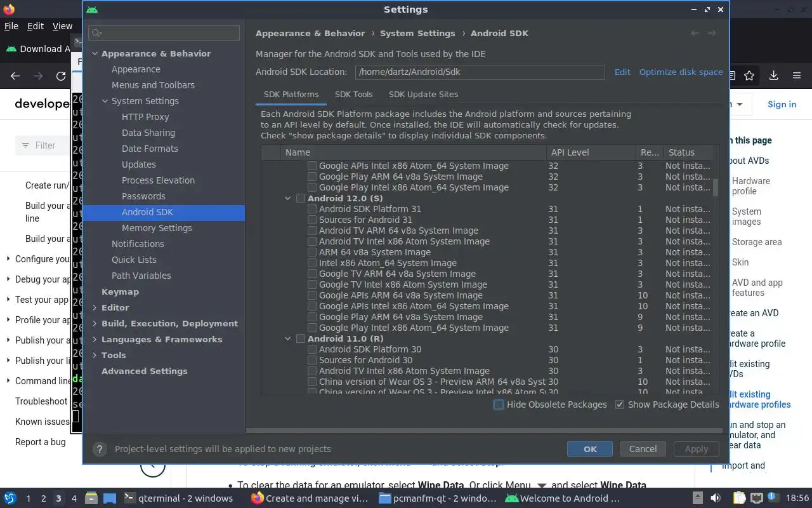Click the forward arrow in Settings breadcrumb bar
This screenshot has height=508, width=812.
click(712, 33)
